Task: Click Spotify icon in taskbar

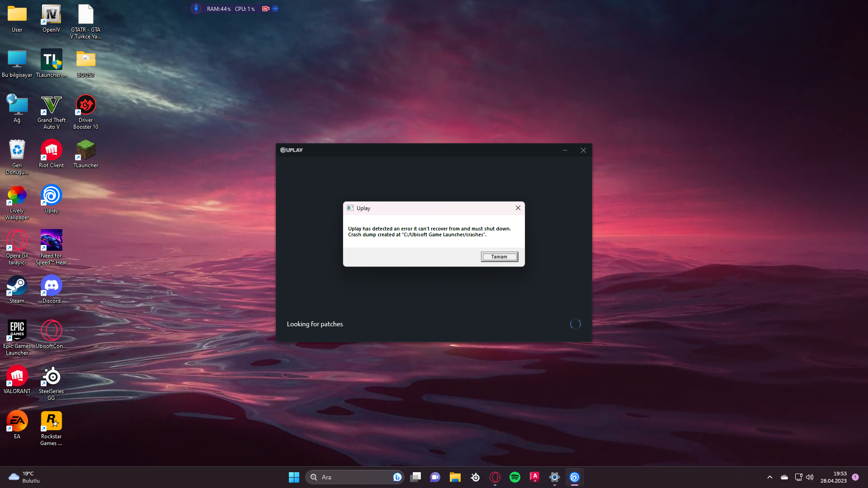Action: point(514,477)
